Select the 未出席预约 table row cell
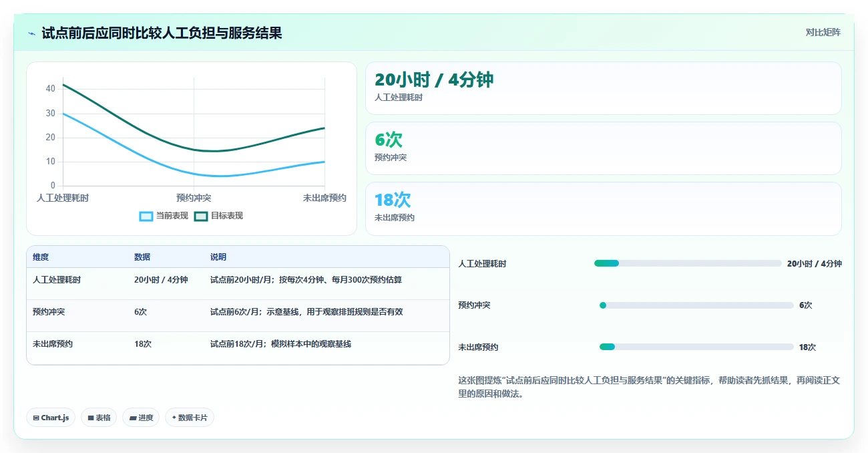 (x=53, y=344)
